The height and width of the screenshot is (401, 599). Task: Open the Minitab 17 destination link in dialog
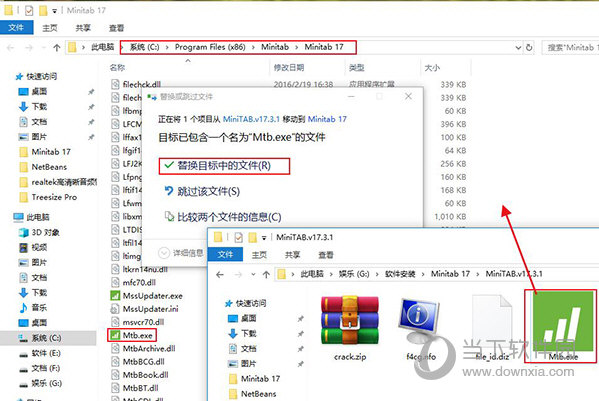point(327,119)
